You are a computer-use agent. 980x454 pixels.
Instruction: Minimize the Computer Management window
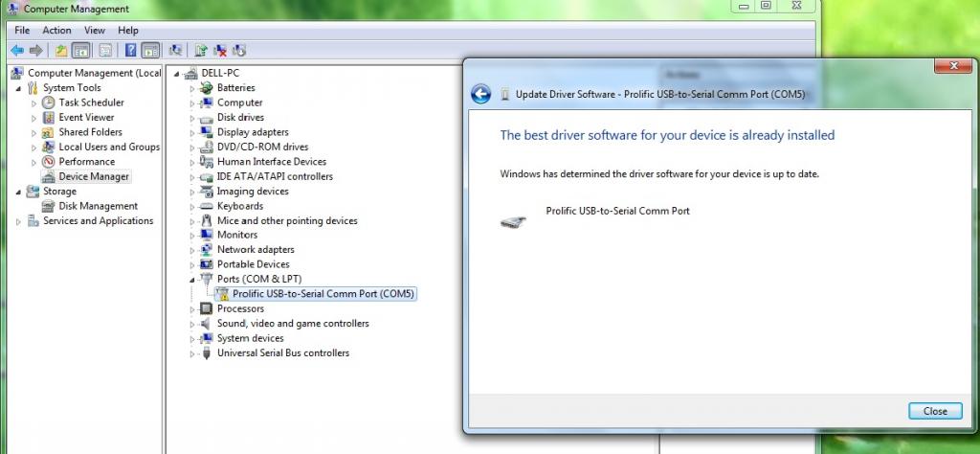[x=744, y=6]
